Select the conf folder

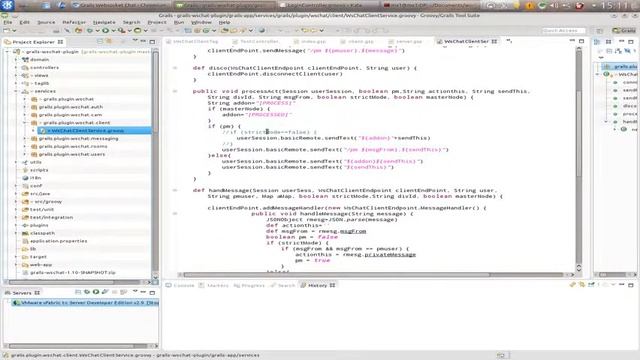point(36,186)
